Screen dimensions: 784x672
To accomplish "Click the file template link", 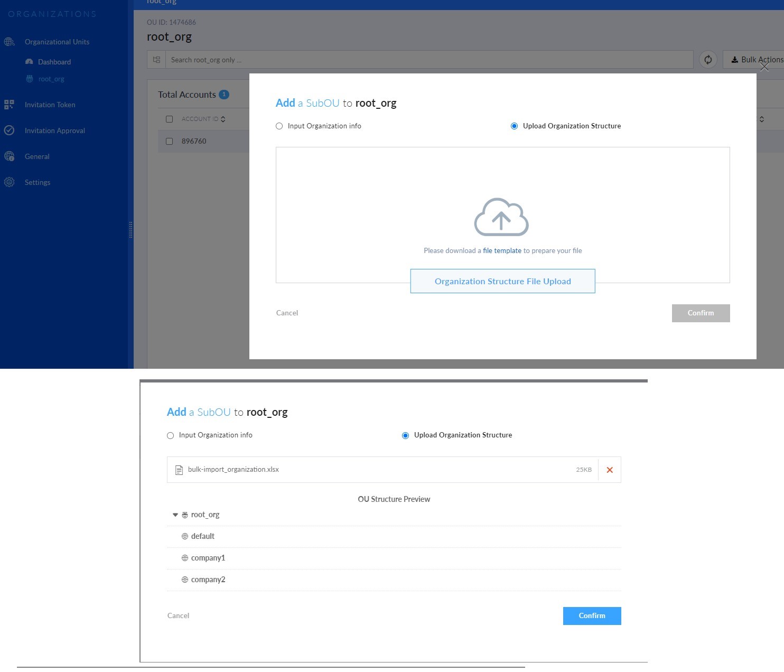I will point(502,250).
